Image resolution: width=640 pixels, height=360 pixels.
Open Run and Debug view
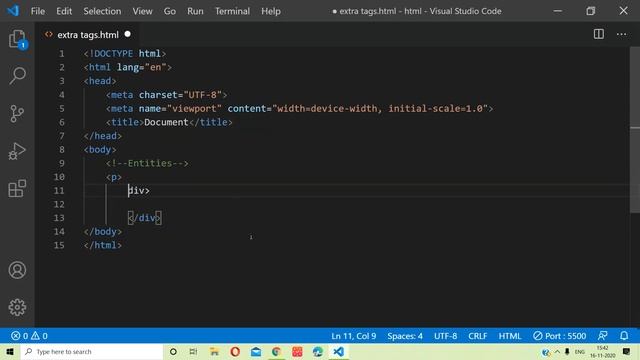(x=17, y=151)
